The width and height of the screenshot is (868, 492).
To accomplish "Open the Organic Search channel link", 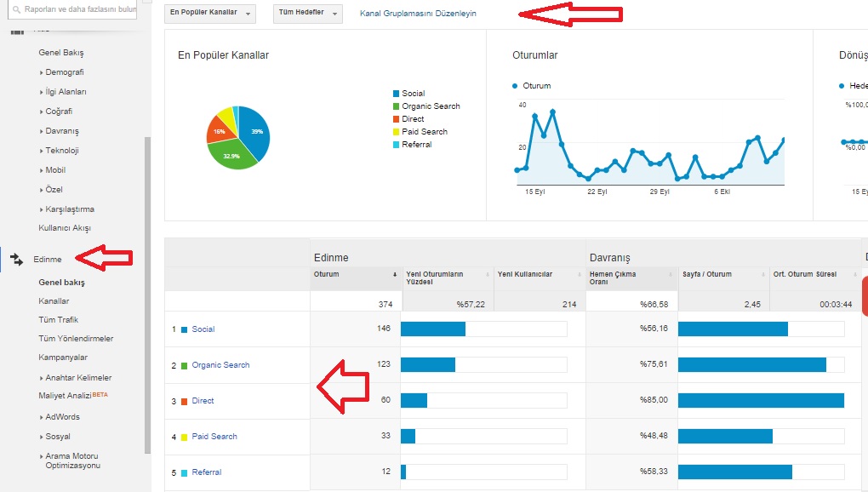I will 220,365.
